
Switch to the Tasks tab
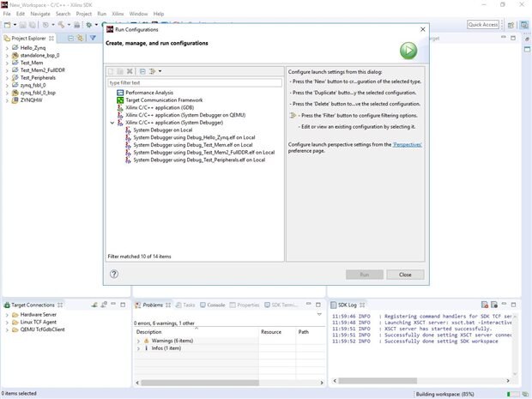tap(185, 305)
